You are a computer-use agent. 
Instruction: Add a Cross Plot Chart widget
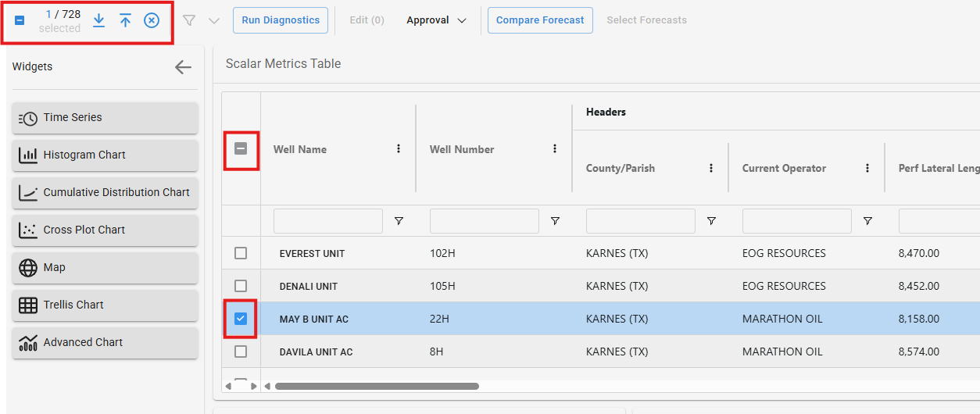105,230
